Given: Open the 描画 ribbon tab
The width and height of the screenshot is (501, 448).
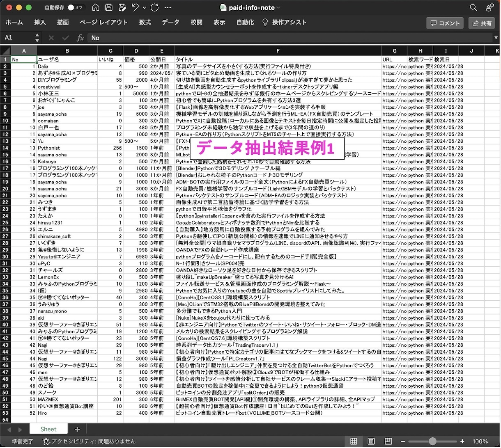Looking at the screenshot, I should tap(63, 22).
